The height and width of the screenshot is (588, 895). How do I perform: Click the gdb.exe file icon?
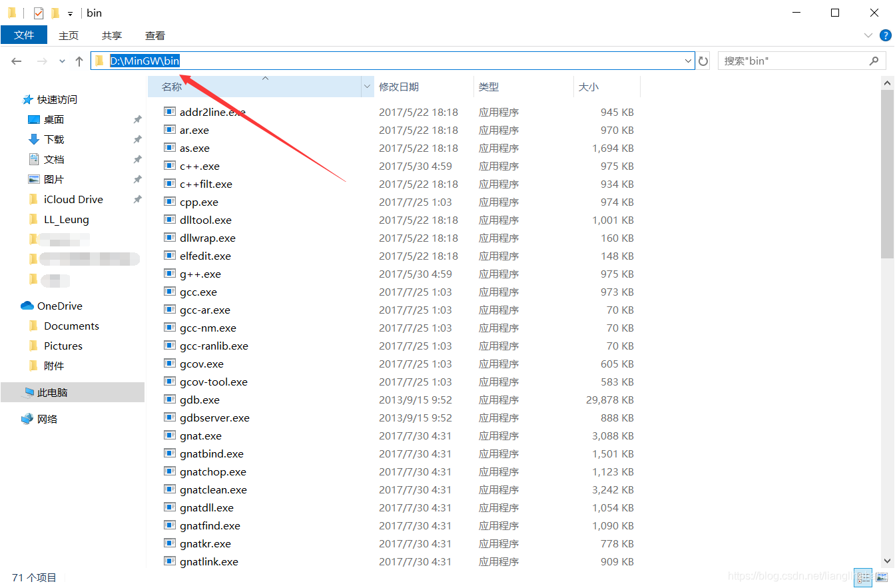[x=169, y=400]
